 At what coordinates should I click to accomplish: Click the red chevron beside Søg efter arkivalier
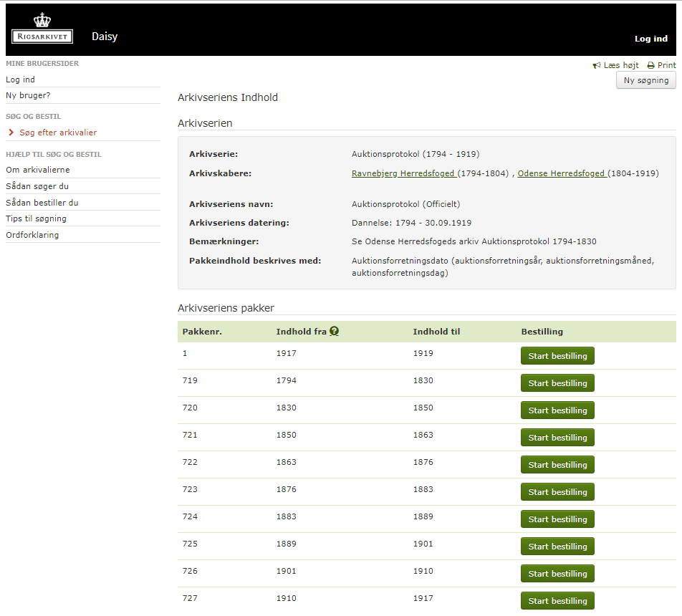coord(11,133)
